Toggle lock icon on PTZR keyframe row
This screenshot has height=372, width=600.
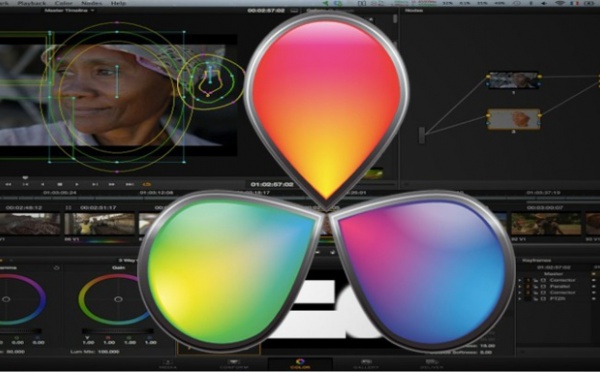pyautogui.click(x=535, y=299)
